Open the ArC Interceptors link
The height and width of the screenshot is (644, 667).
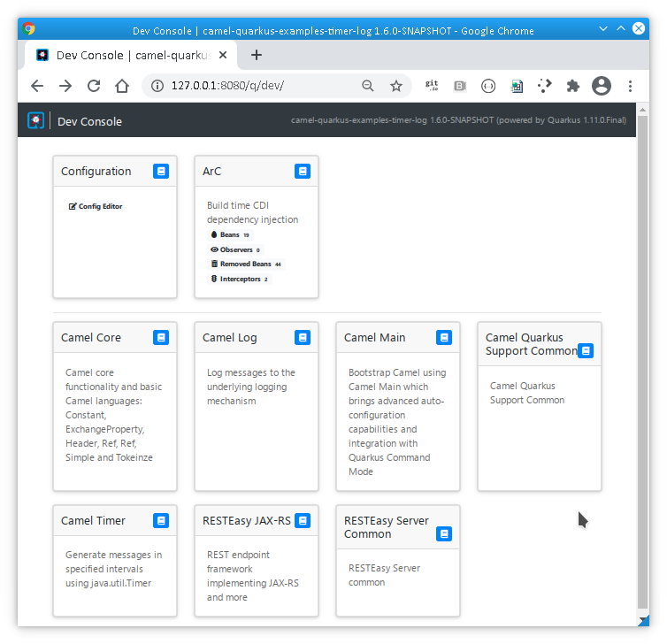click(239, 280)
